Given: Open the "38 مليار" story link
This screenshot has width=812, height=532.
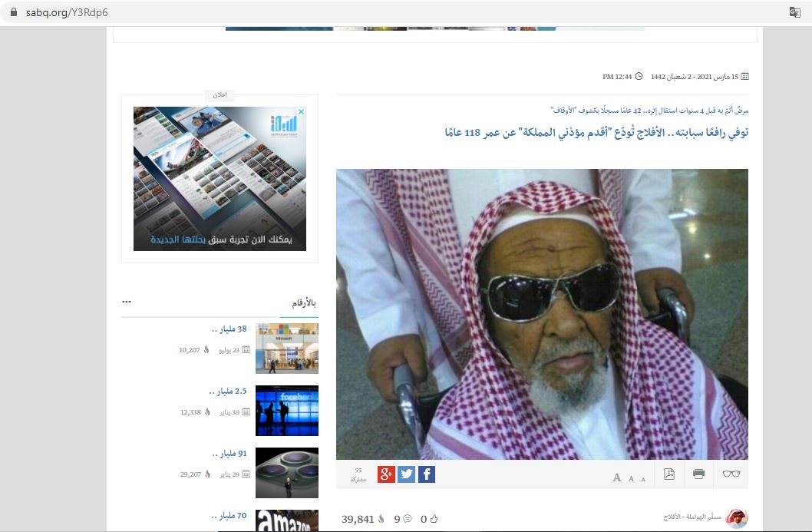Looking at the screenshot, I should (229, 329).
